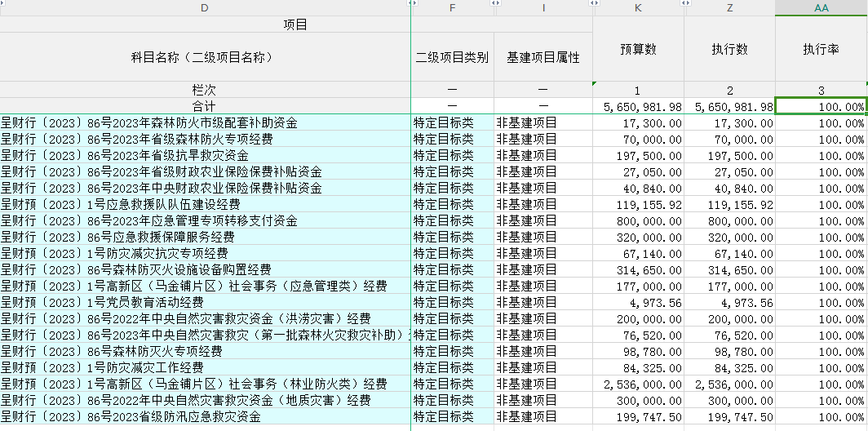Select column AA header
The width and height of the screenshot is (868, 431).
821,8
